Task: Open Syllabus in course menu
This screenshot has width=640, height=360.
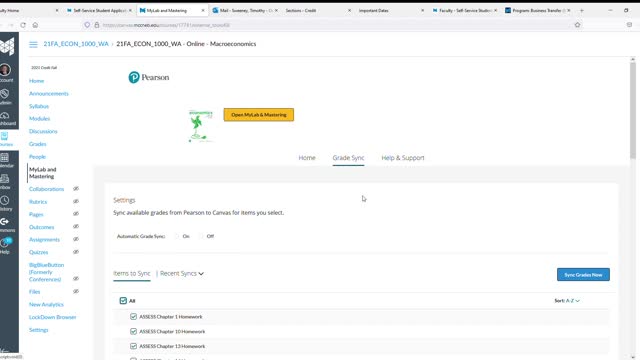Action: 39,106
